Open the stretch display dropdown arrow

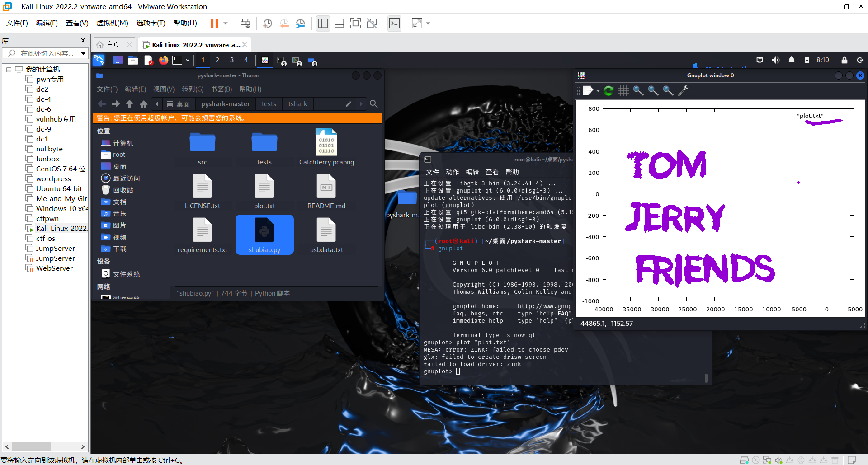point(428,23)
